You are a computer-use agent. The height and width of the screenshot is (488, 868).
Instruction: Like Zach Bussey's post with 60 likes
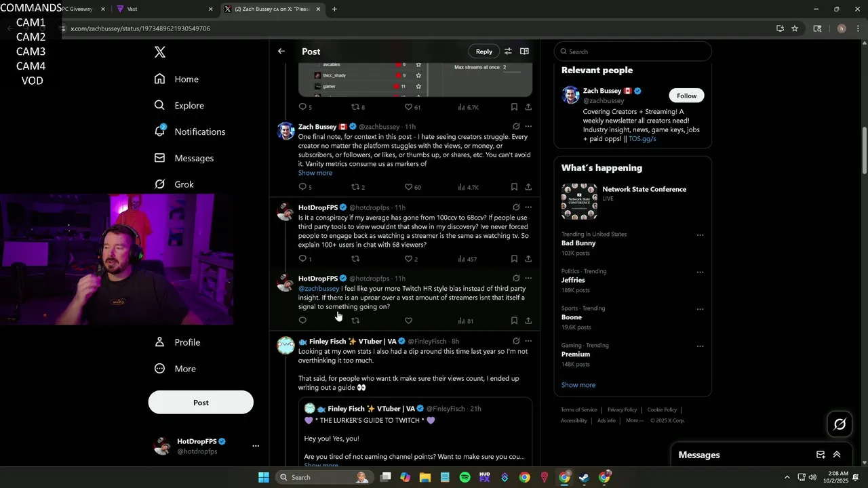point(413,187)
